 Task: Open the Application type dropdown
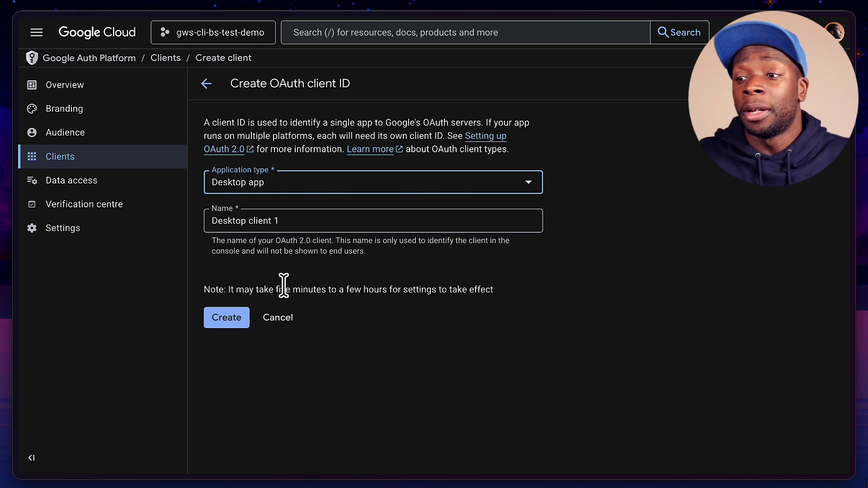[528, 182]
